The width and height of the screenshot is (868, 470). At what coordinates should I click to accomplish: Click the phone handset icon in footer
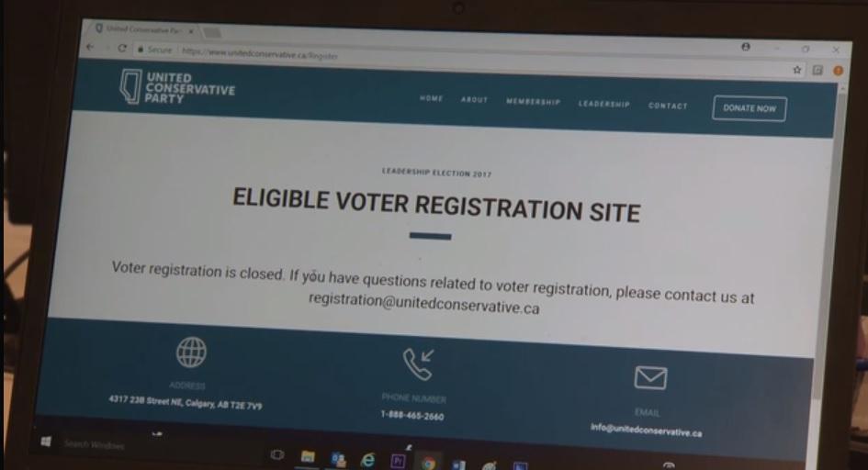[x=419, y=364]
